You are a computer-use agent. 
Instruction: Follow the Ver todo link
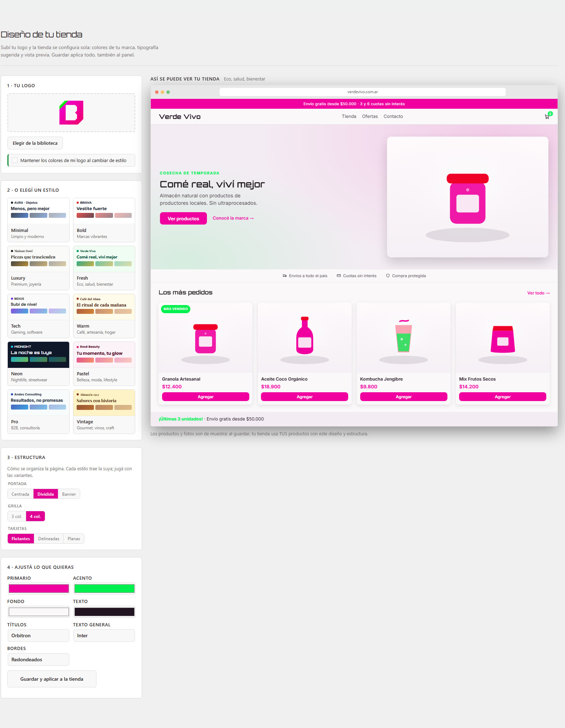[x=539, y=293]
